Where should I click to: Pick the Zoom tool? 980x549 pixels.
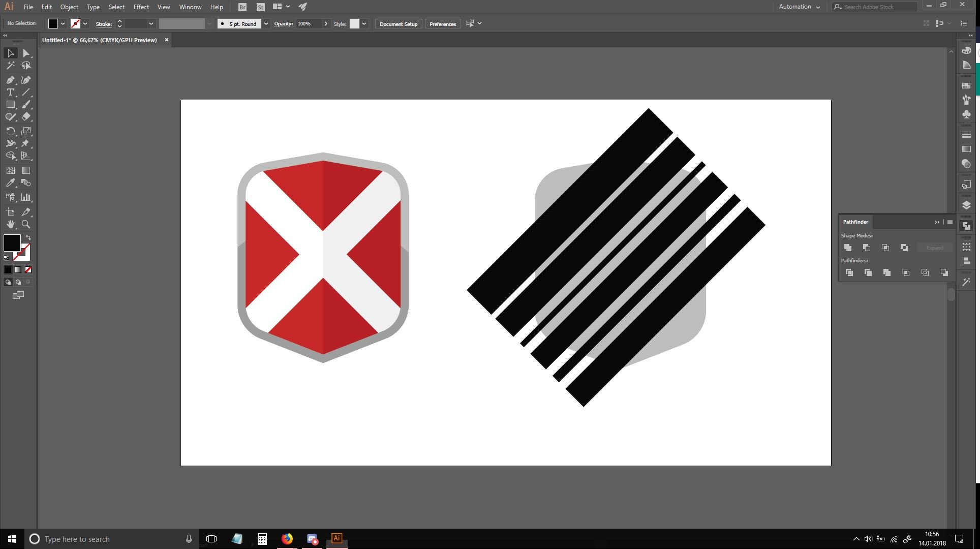26,224
